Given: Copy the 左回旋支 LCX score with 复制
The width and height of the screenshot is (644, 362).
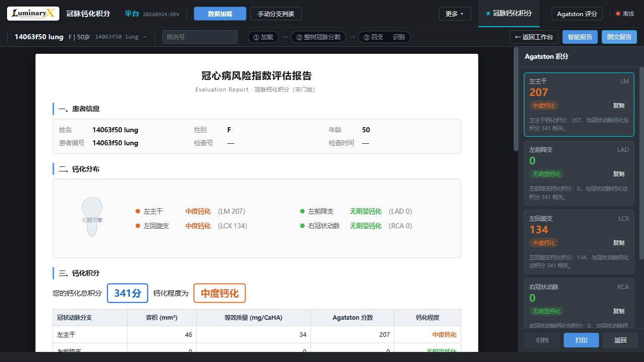Looking at the screenshot, I should tap(618, 243).
